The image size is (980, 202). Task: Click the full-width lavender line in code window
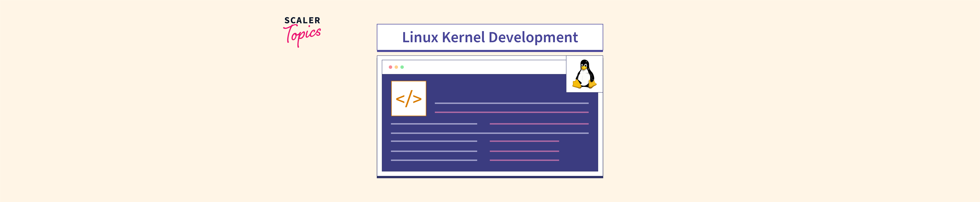(x=490, y=133)
